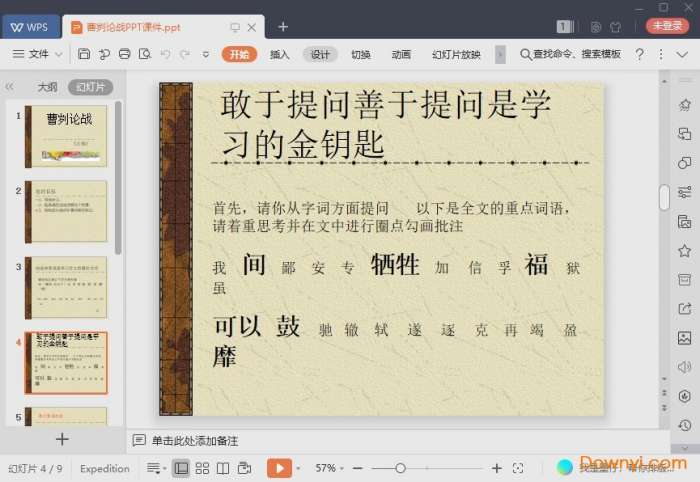Zoom in with the plus button

(x=496, y=468)
